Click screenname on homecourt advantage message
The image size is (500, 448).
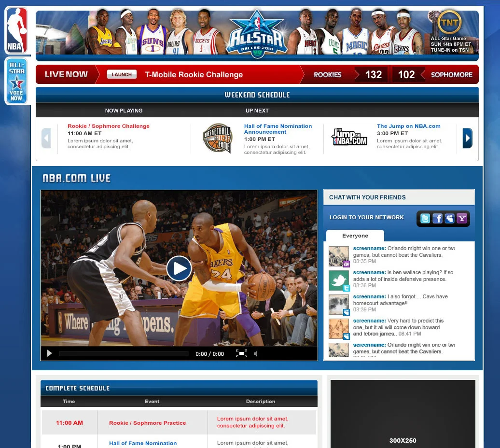[x=369, y=296]
